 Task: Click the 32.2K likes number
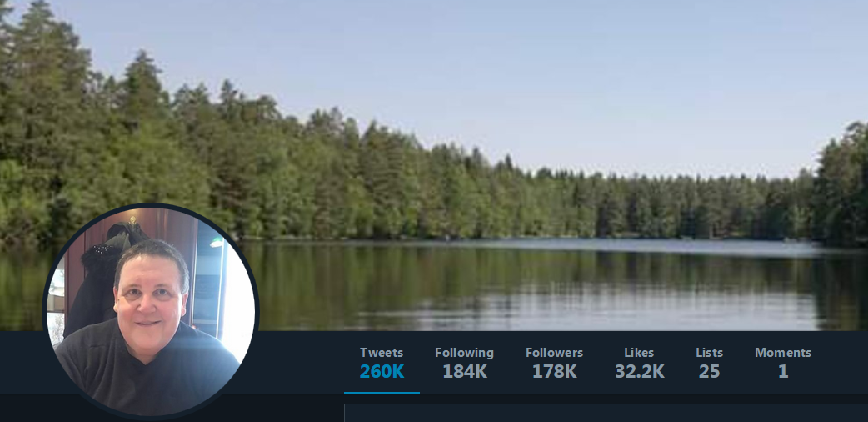[x=640, y=371]
